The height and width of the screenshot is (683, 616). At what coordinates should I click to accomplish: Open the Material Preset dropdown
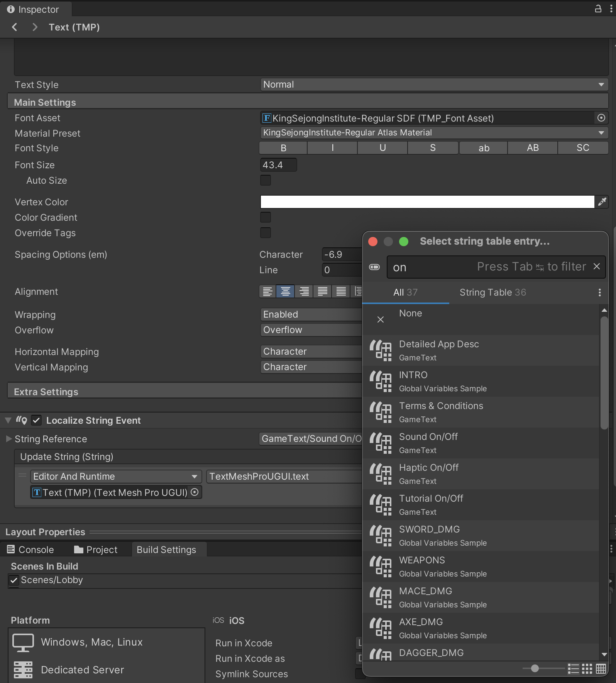pyautogui.click(x=434, y=133)
